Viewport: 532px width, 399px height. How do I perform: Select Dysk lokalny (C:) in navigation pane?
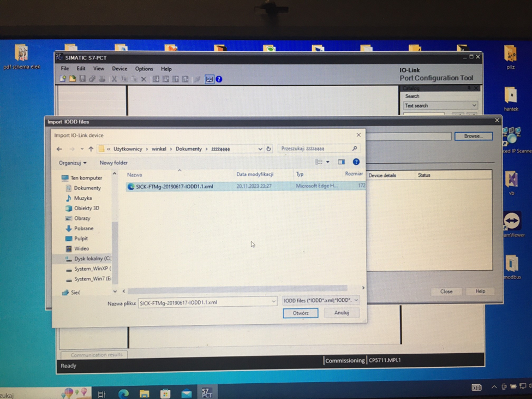(87, 259)
